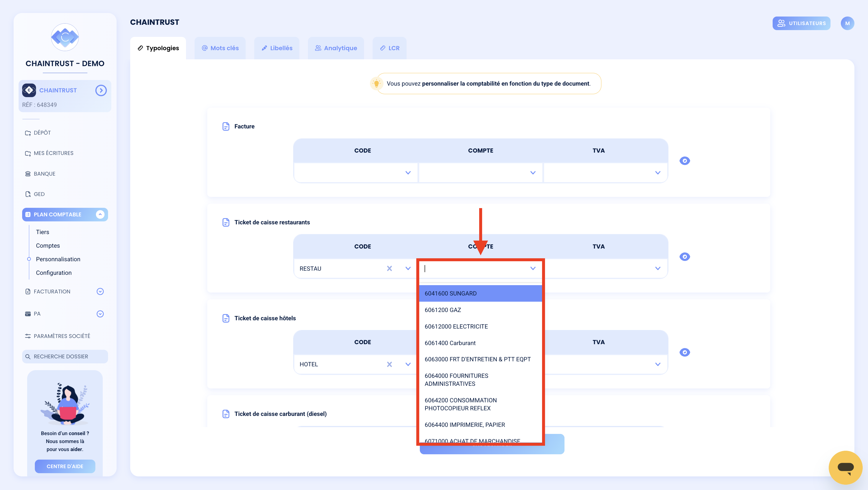868x490 pixels.
Task: Click the RECHERCHE DOSSIER search field
Action: click(65, 357)
